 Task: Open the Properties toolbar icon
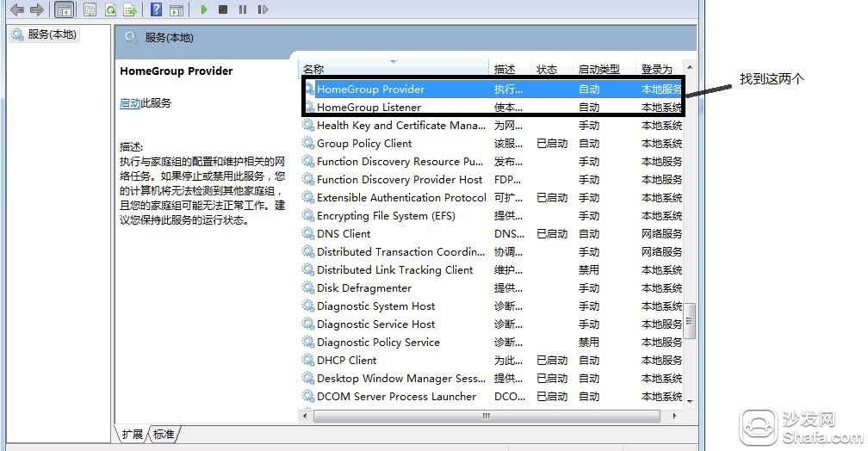(90, 9)
